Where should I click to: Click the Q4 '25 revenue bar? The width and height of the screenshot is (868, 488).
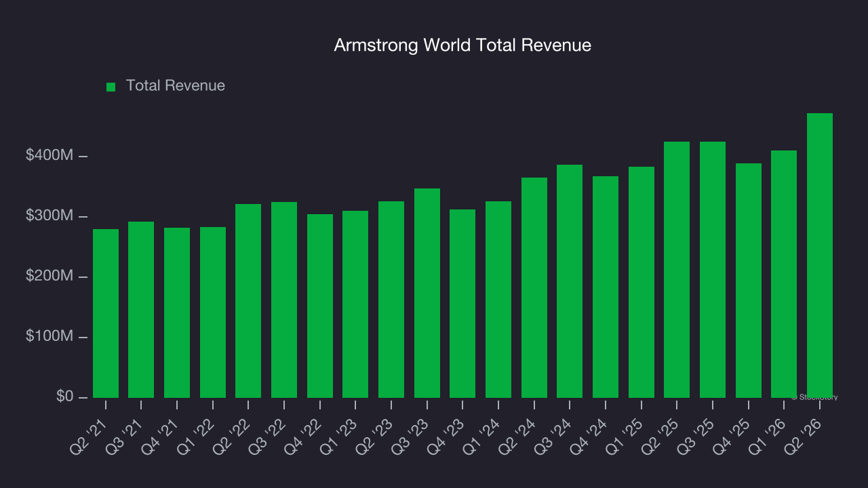(x=749, y=281)
